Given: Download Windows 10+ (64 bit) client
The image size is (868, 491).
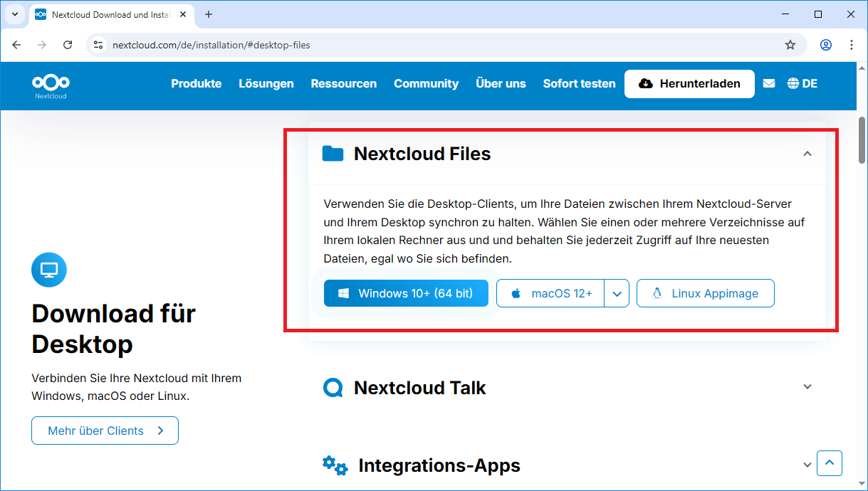Looking at the screenshot, I should click(406, 293).
